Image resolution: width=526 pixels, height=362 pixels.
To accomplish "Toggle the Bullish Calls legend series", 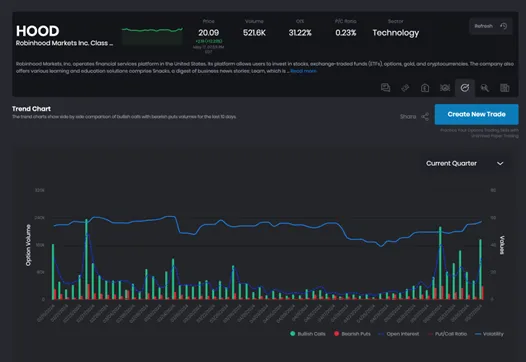I will [308, 334].
